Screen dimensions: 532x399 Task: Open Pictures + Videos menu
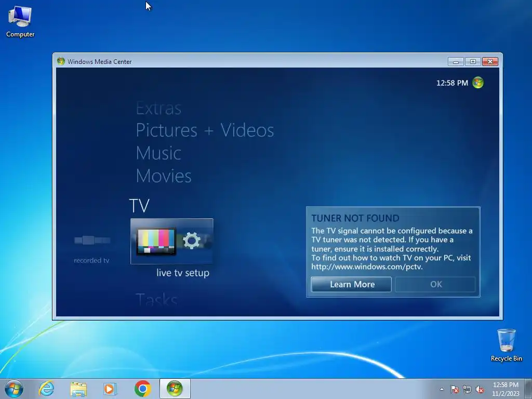(x=205, y=130)
